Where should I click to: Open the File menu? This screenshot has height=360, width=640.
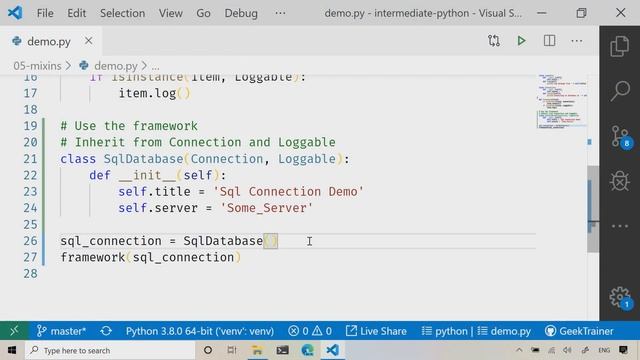pos(45,13)
